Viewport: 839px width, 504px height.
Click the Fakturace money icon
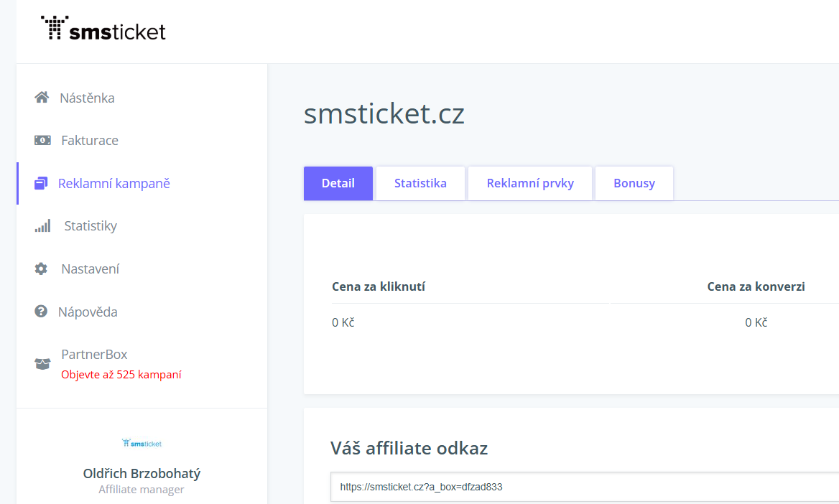click(x=42, y=141)
